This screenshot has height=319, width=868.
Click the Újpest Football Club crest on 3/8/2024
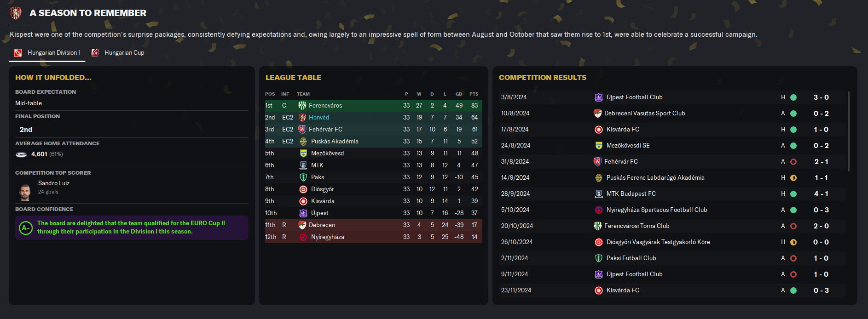coord(599,97)
